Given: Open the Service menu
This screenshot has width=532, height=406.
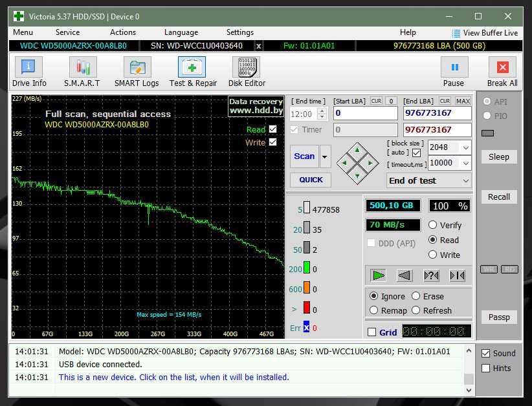Looking at the screenshot, I should click(x=67, y=32).
